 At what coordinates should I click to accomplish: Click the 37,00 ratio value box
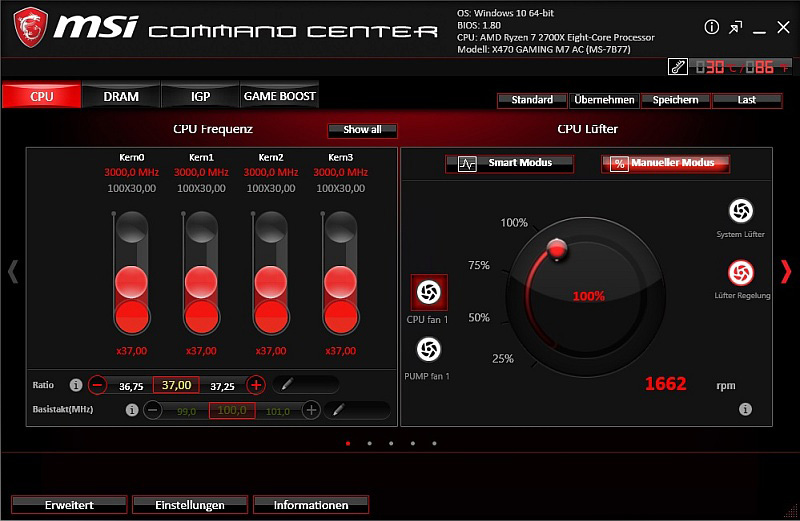pyautogui.click(x=176, y=385)
